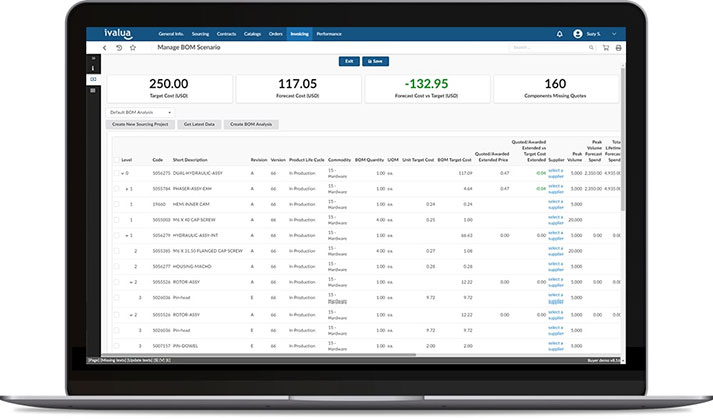Screen dimensions: 713x419
Task: Open the General Info menu
Action: coord(171,34)
